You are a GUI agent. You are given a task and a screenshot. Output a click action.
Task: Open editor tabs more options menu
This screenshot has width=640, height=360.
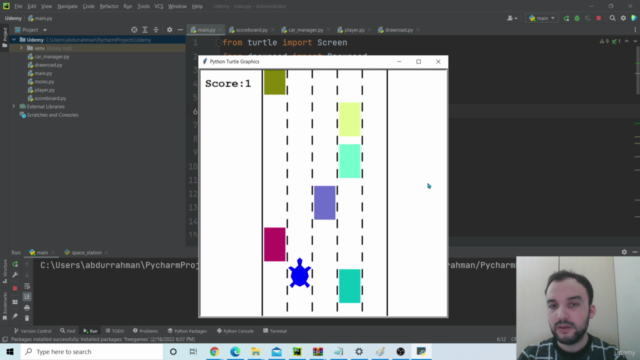(x=635, y=30)
